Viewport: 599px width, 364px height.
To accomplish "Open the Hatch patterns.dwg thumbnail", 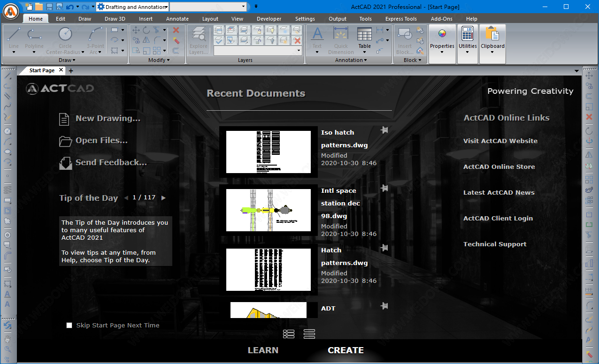I will [269, 270].
